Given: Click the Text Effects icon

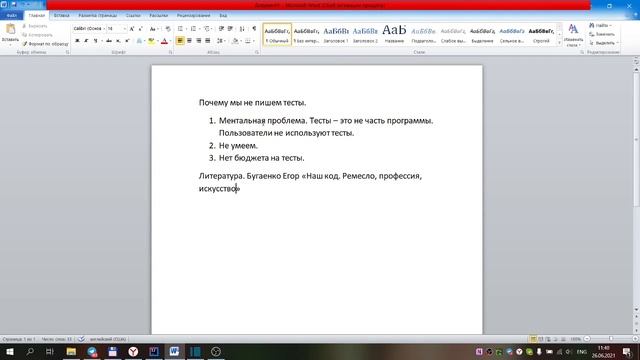Looking at the screenshot, I should pos(139,41).
